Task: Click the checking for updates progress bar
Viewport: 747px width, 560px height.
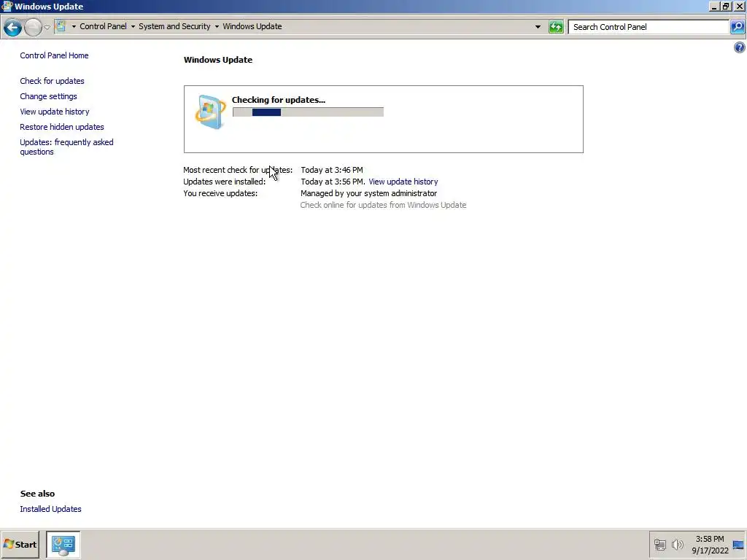Action: [x=309, y=112]
